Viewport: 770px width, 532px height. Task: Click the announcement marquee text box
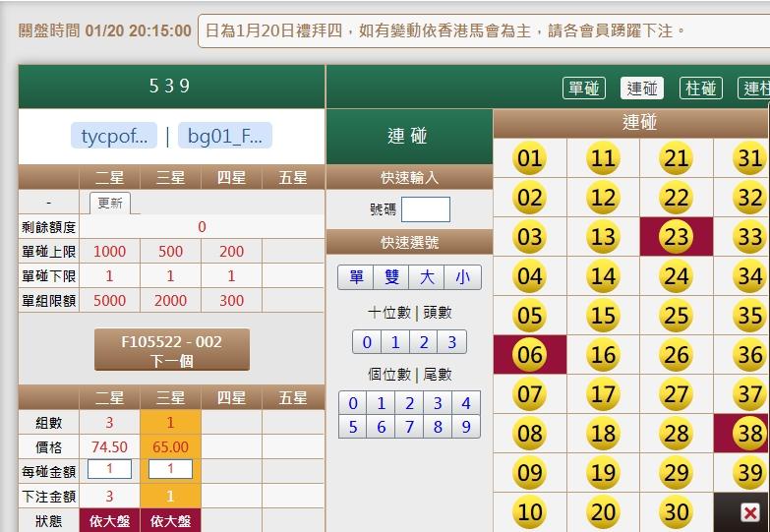(x=484, y=30)
